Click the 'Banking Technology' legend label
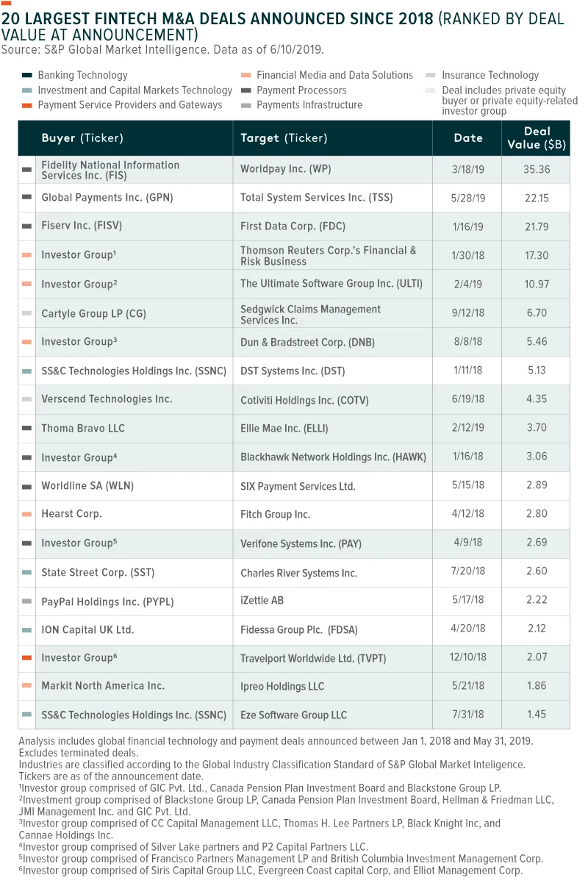 point(82,75)
